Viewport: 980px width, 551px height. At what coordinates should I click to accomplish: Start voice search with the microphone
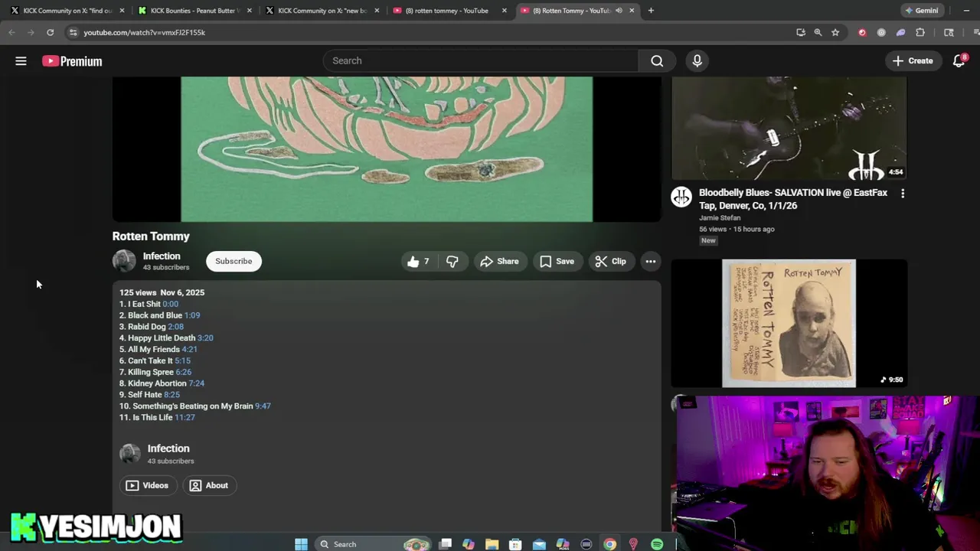tap(697, 60)
